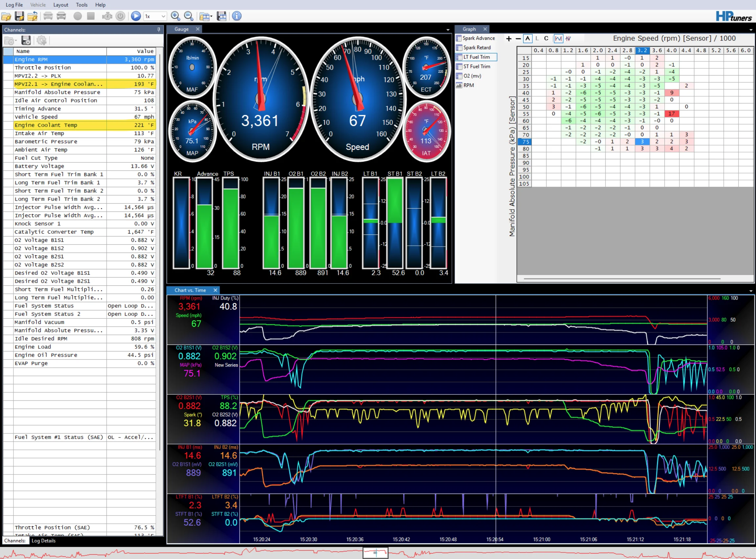Open the layout folder dropdown icon
The width and height of the screenshot is (756, 559).
tap(206, 16)
